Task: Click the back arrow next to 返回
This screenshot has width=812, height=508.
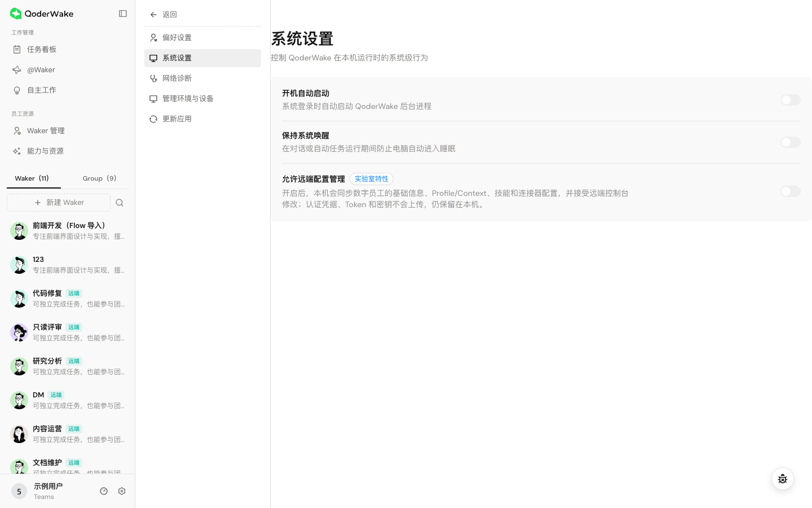Action: [x=153, y=15]
